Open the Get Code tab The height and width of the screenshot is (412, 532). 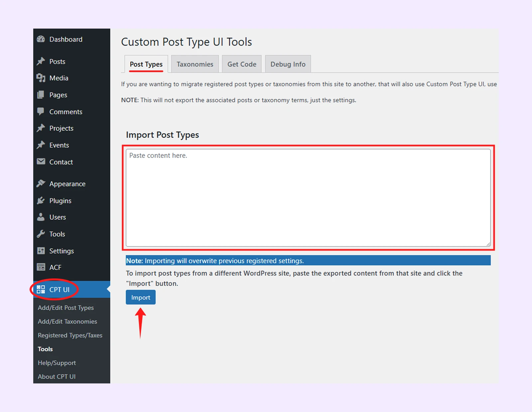[x=242, y=64]
